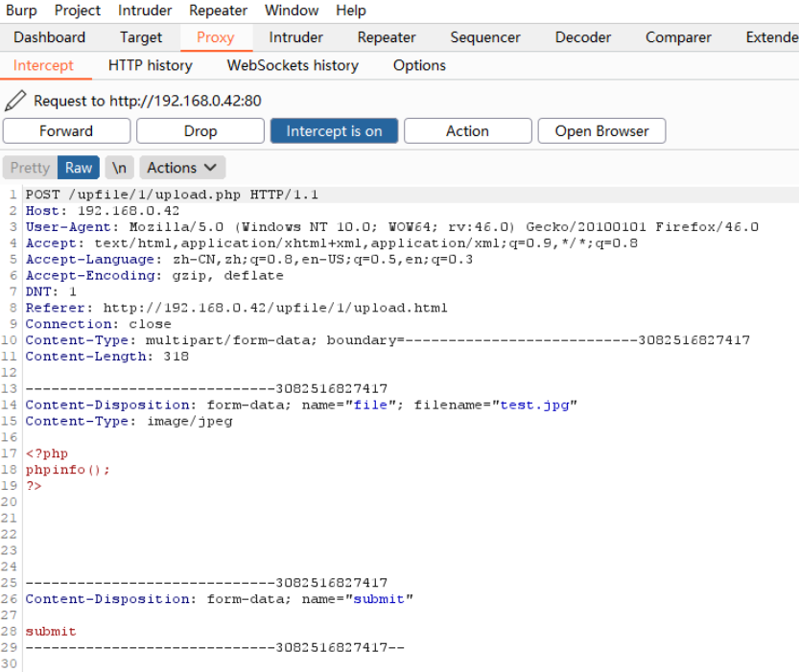Toggle the Intercept is on button
This screenshot has height=672, width=799.
[334, 130]
